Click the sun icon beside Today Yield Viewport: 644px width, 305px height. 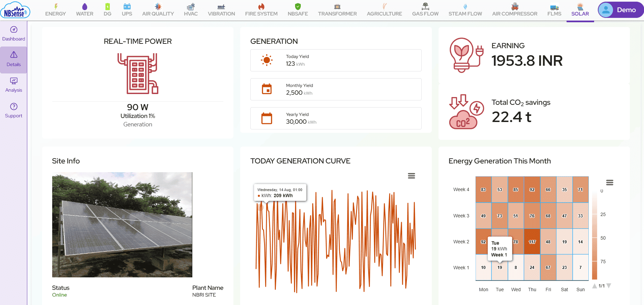coord(267,60)
